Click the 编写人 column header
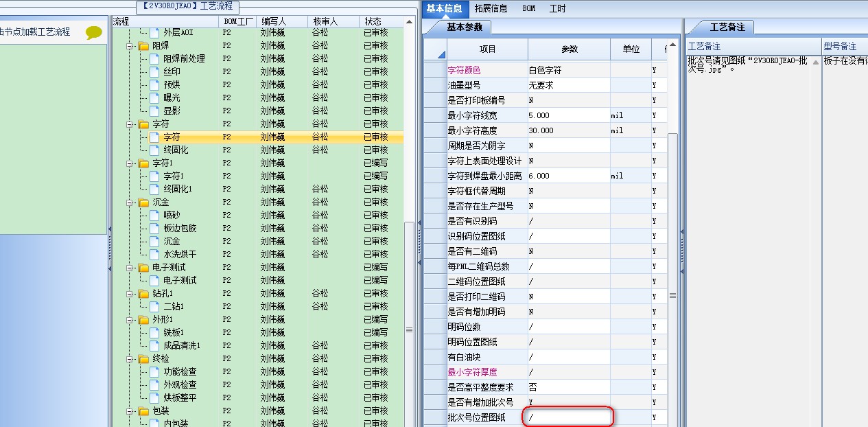868x427 pixels. 281,22
